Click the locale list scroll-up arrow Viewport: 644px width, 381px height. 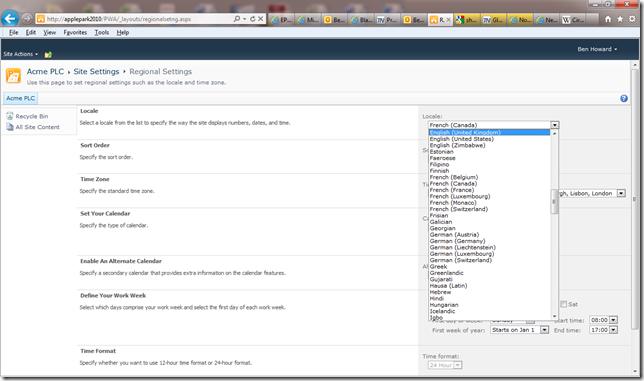pyautogui.click(x=554, y=133)
